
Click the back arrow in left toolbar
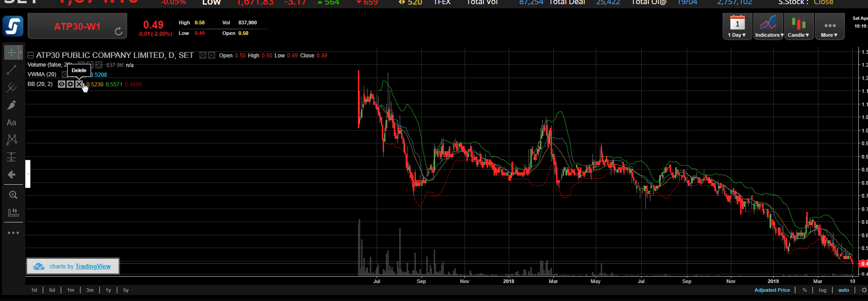point(11,175)
